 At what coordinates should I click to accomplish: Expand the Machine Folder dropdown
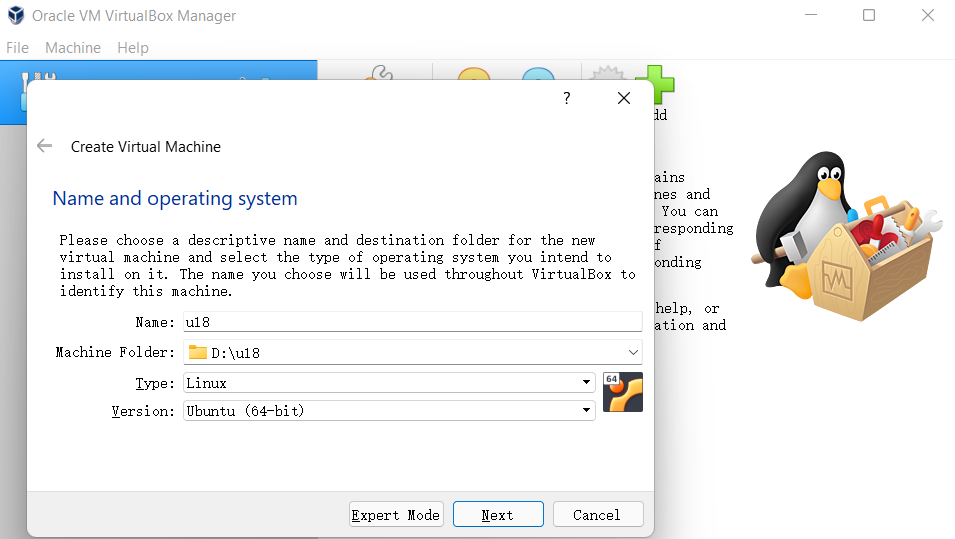point(633,352)
